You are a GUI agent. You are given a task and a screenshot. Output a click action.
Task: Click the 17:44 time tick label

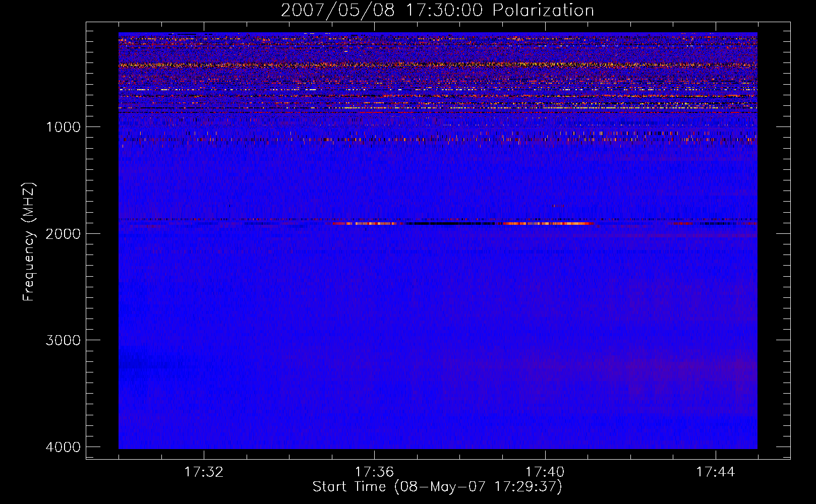point(716,472)
